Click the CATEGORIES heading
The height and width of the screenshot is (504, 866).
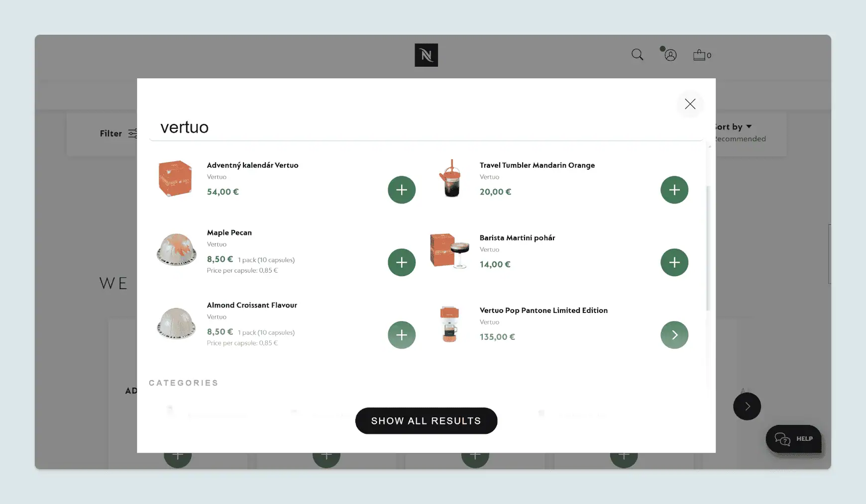click(x=184, y=383)
